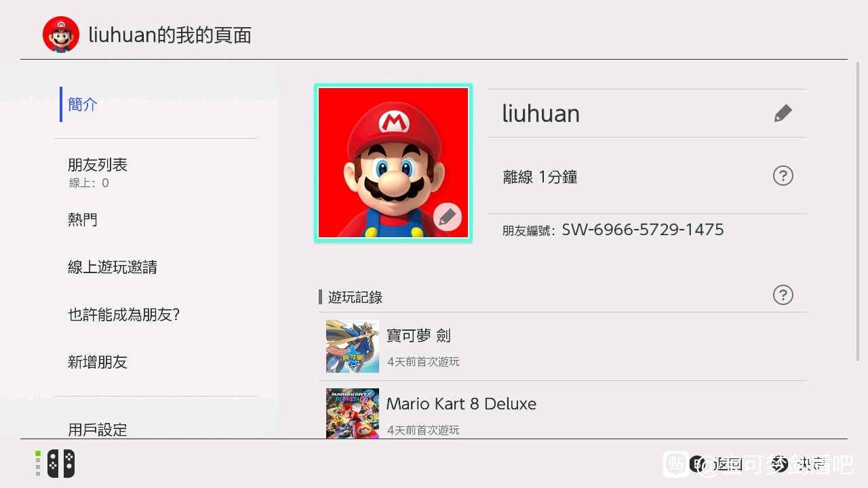Click the scrollbar at the right edge
The image size is (868, 488).
(x=859, y=210)
